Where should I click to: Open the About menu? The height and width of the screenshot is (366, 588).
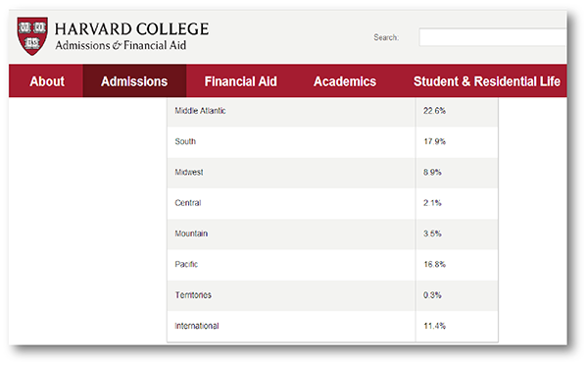[x=47, y=81]
